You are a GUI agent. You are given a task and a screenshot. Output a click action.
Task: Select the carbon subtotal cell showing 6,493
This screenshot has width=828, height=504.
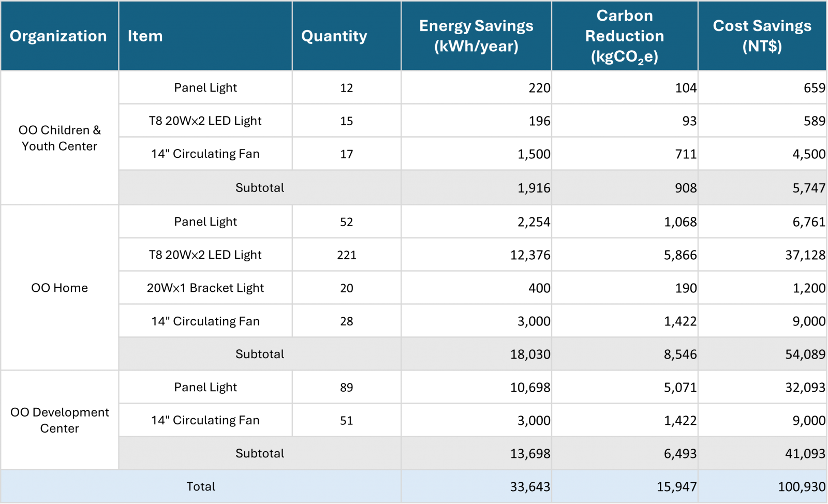click(680, 454)
